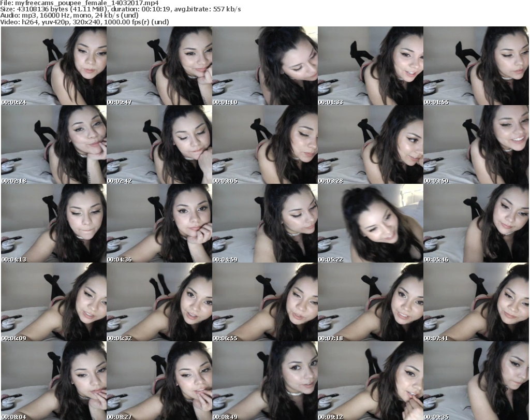This screenshot has height=420, width=530.
Task: Select the thumbnail stamped 00:01:10
Action: point(265,66)
